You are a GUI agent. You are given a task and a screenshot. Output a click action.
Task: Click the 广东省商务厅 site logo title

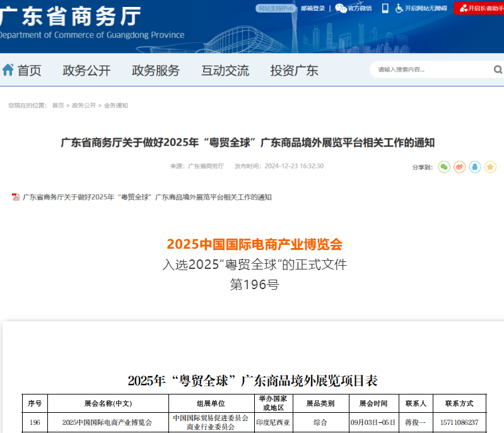tap(70, 16)
